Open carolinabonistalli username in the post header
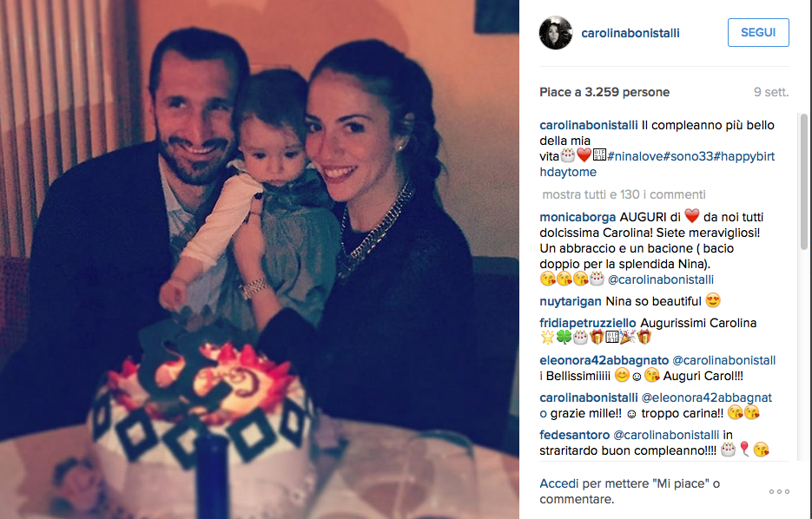Viewport: 812px width, 519px height. click(x=630, y=33)
